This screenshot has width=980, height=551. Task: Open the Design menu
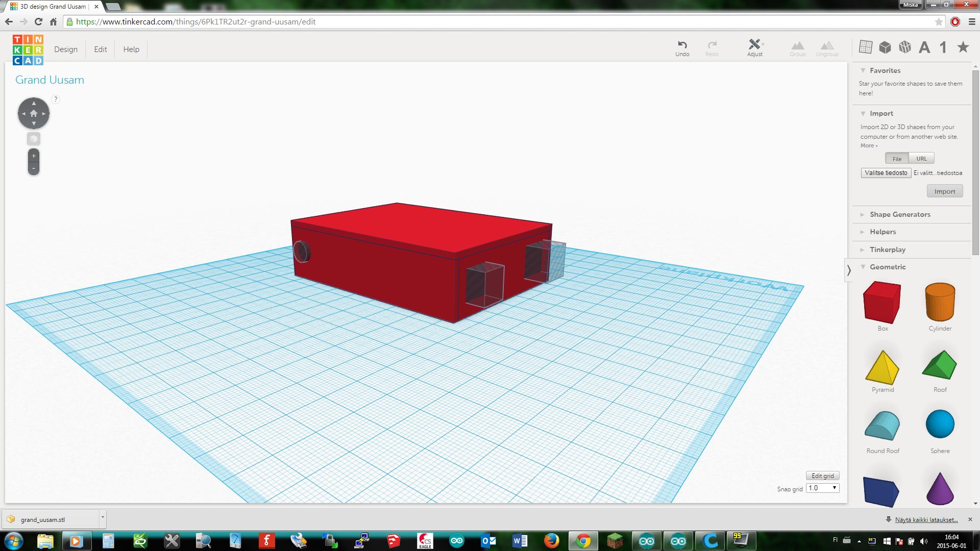click(66, 49)
